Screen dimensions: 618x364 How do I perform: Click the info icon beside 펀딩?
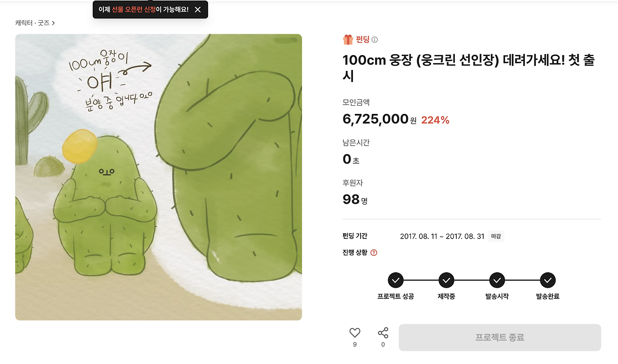coord(375,40)
